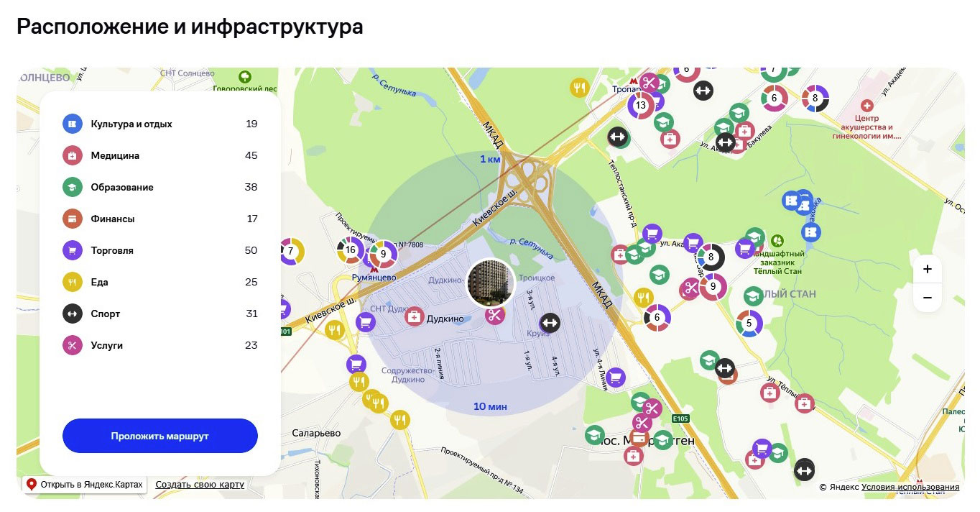The image size is (980, 512).
Task: Click the Медицина label in legend
Action: pyautogui.click(x=115, y=156)
